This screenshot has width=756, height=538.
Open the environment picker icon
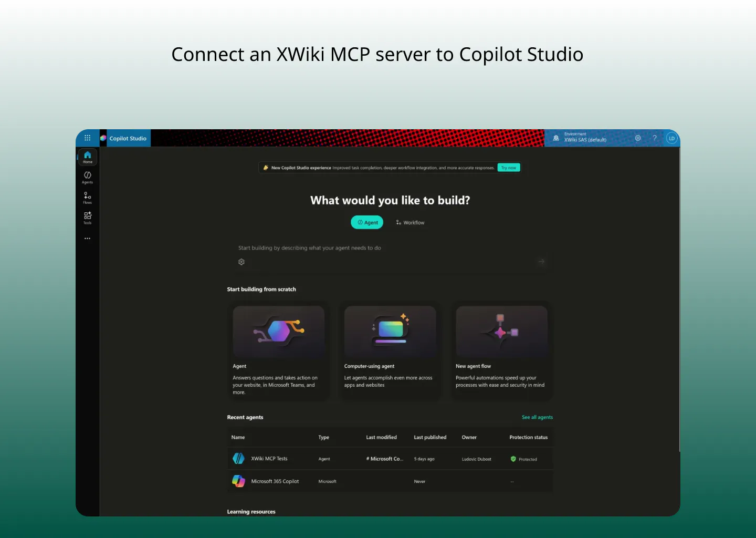point(556,138)
